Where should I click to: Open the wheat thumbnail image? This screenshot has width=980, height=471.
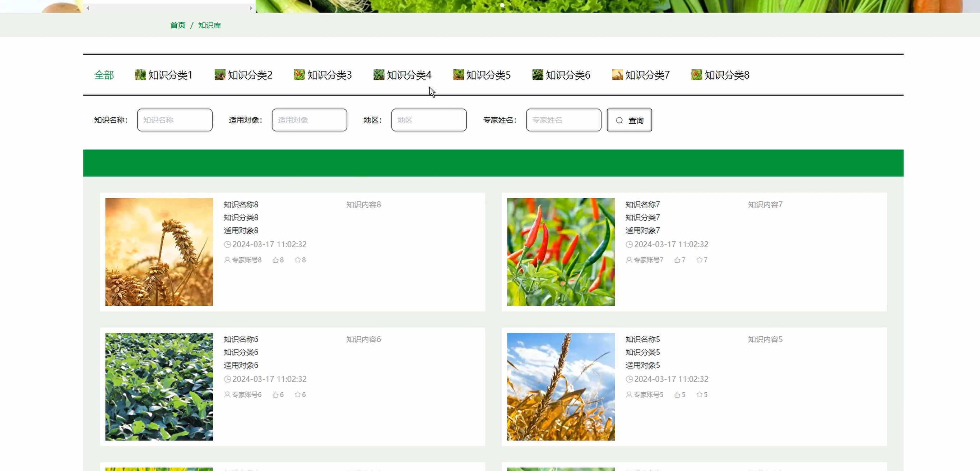(x=159, y=252)
